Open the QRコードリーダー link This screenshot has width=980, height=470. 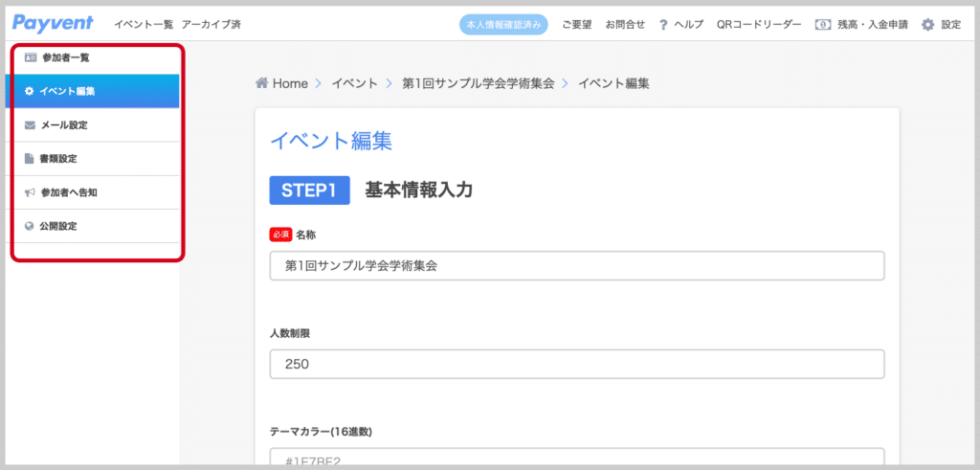point(759,25)
